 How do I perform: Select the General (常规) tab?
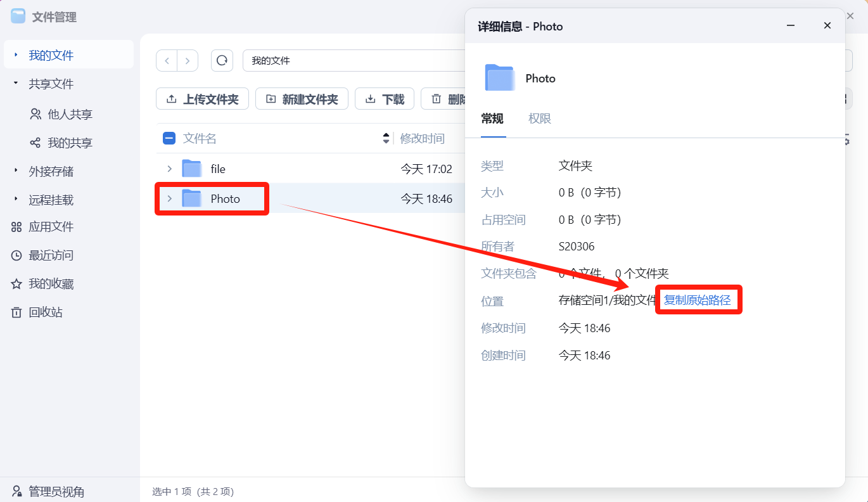[x=492, y=119]
